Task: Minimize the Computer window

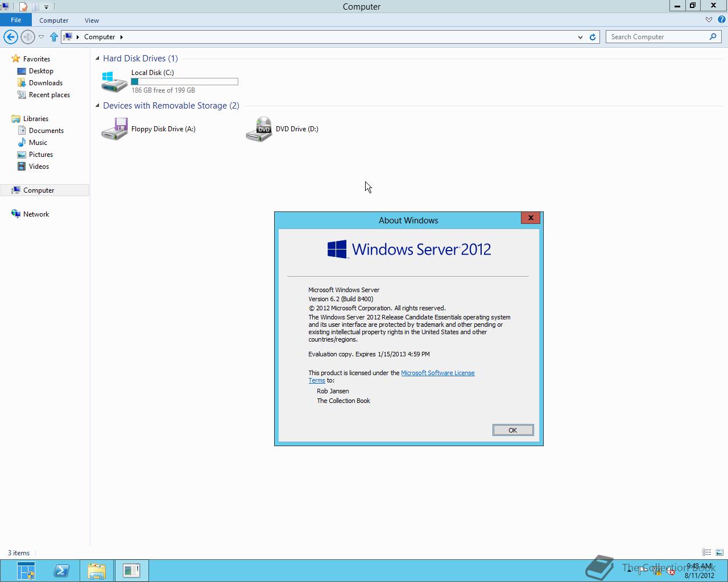Action: pyautogui.click(x=677, y=6)
